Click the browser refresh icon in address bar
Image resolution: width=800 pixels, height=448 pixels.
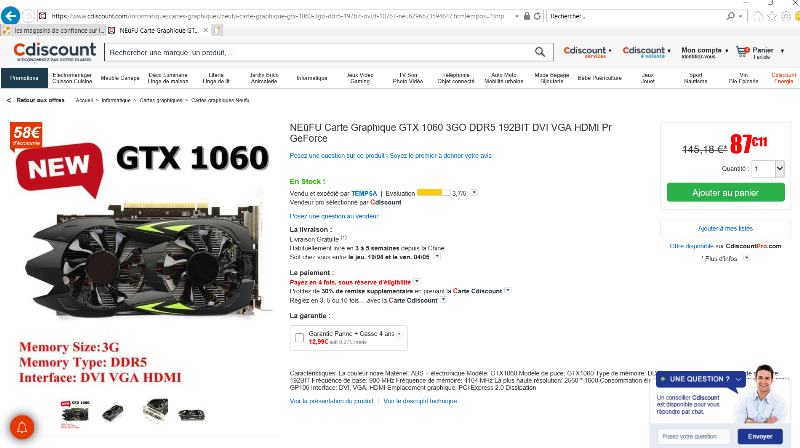coord(537,16)
